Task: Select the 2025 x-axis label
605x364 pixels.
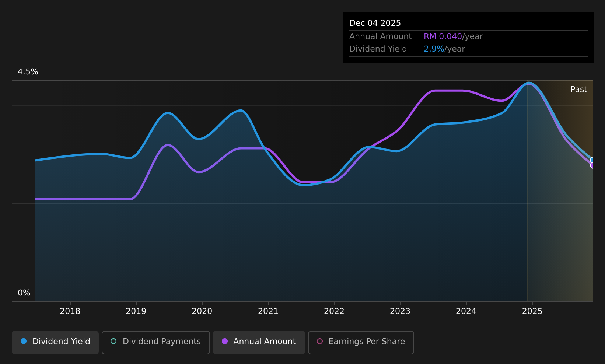Action: tap(532, 311)
